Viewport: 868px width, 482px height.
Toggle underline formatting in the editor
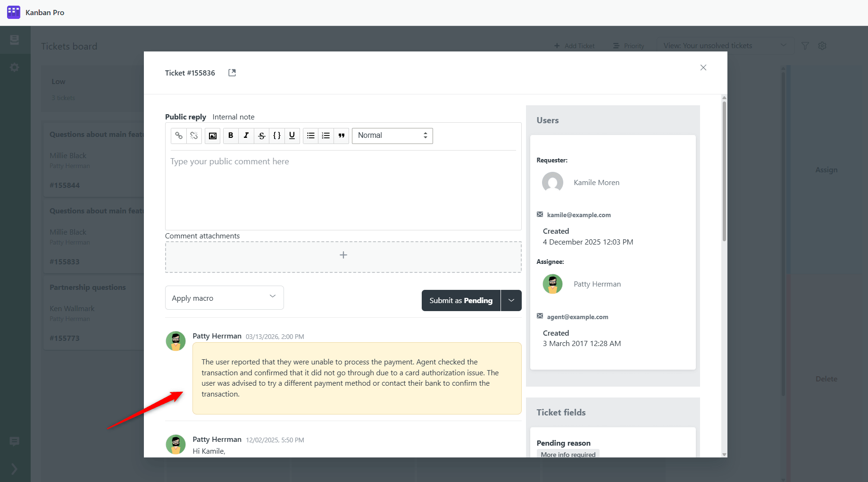point(292,135)
